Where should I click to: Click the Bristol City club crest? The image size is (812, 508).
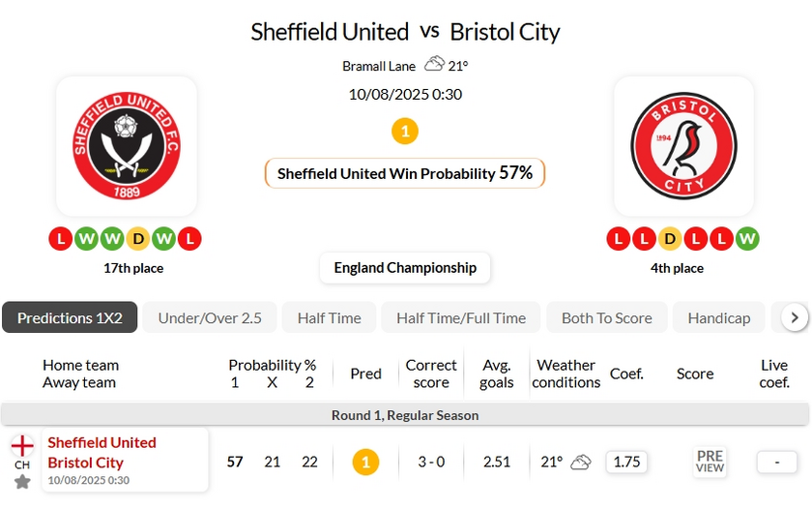click(x=683, y=145)
